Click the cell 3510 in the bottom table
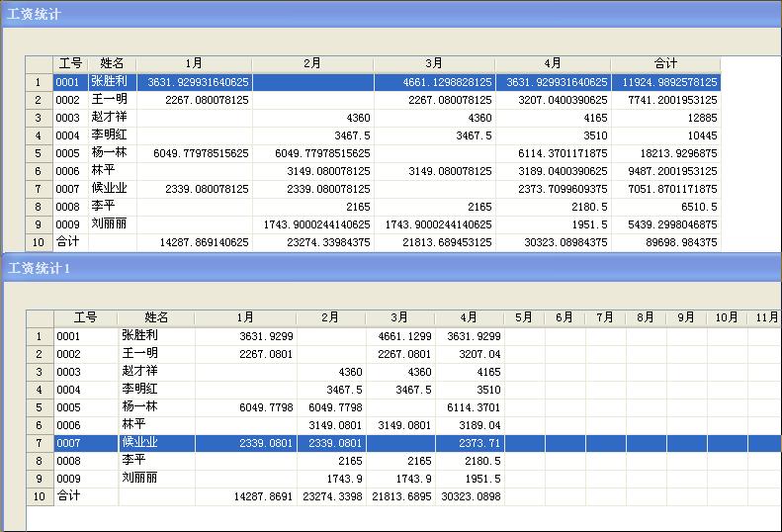Viewport: 782px width, 532px height. point(470,390)
